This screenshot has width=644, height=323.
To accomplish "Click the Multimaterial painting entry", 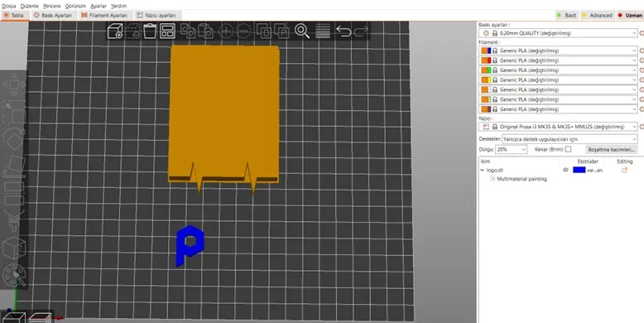I will click(x=521, y=179).
